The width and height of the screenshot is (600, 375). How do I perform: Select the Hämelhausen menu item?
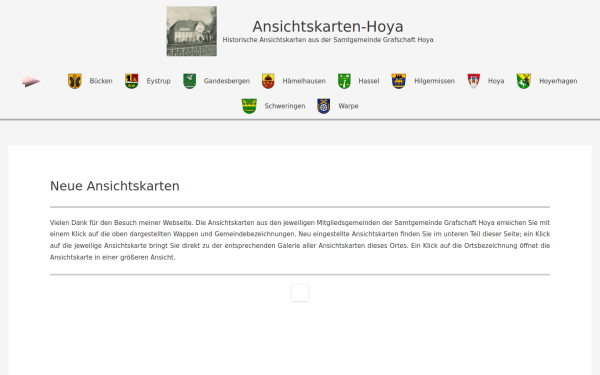point(304,81)
